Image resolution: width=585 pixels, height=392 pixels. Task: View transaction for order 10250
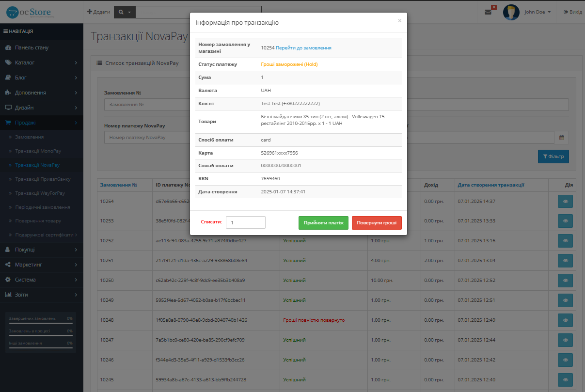click(565, 281)
